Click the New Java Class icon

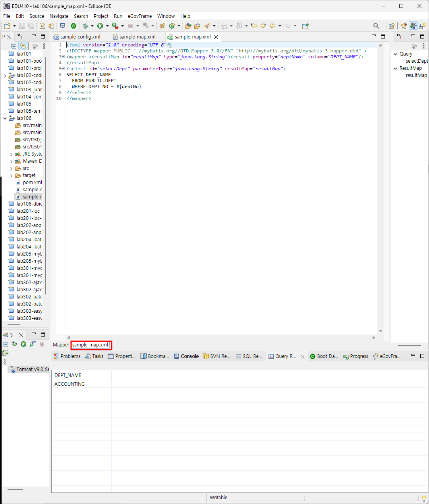pyautogui.click(x=172, y=26)
